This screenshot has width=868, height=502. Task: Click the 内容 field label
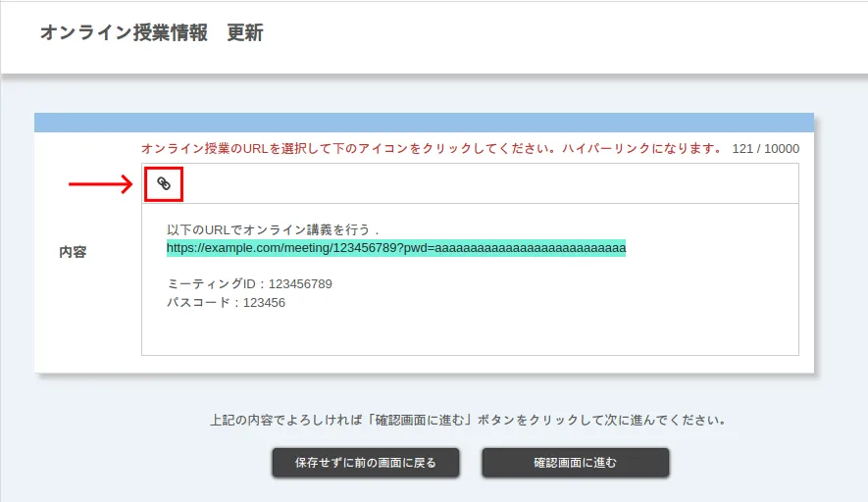(x=73, y=252)
